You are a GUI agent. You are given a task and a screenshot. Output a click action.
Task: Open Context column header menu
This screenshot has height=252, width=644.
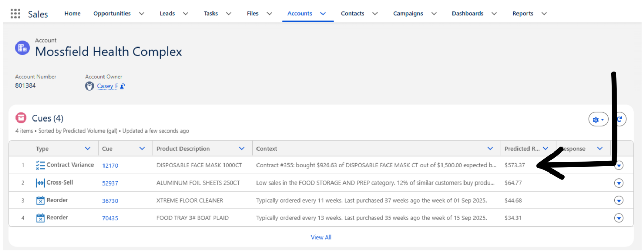(490, 148)
